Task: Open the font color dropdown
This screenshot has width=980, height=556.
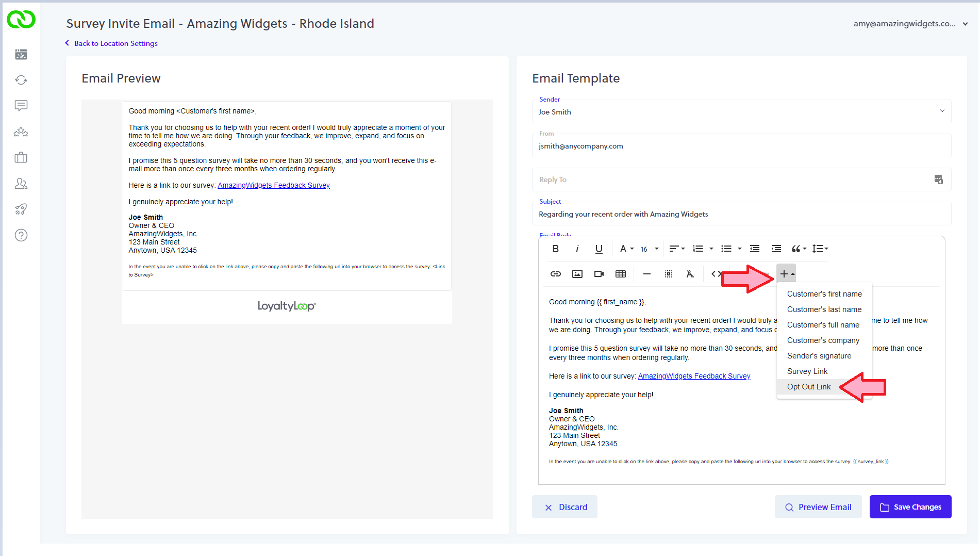Action: pos(626,249)
